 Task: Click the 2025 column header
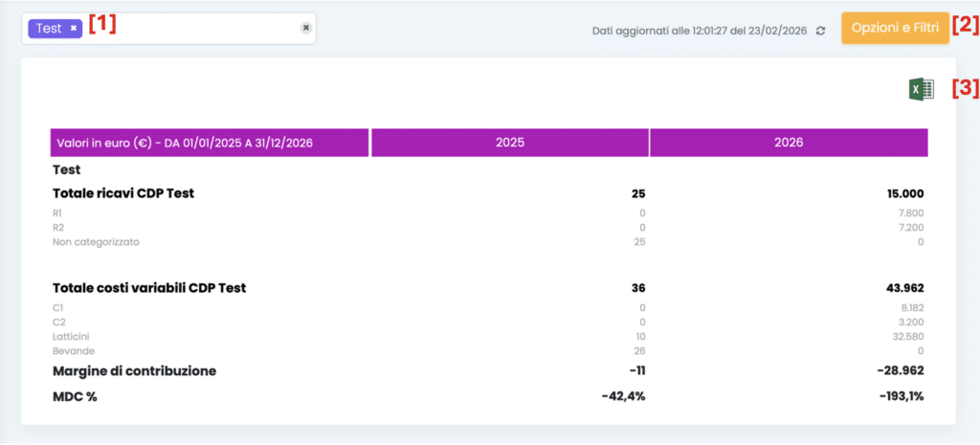tap(509, 143)
